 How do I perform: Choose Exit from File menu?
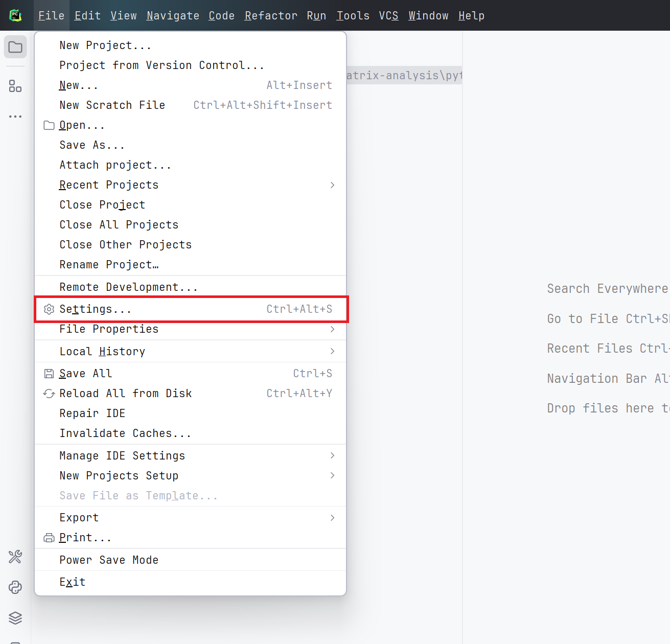click(190, 582)
